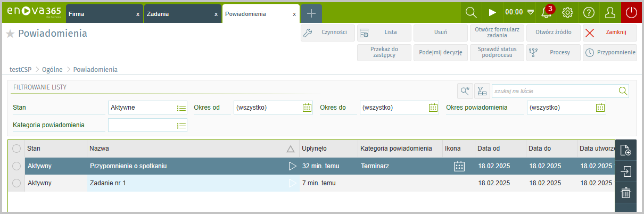Click new document icon in side panel
This screenshot has height=214, width=644.
tap(626, 151)
